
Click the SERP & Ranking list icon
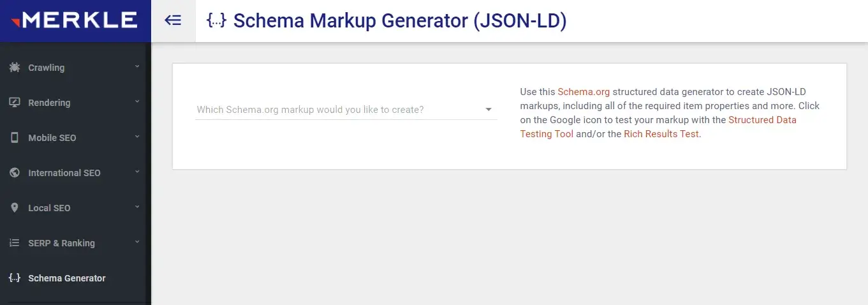pyautogui.click(x=14, y=243)
